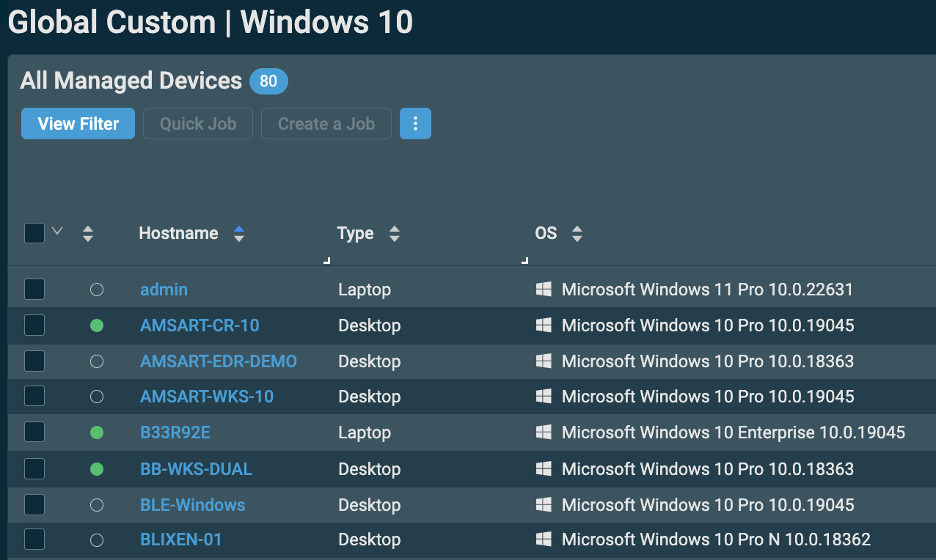Click the Create a Job button
This screenshot has width=936, height=560.
click(326, 124)
